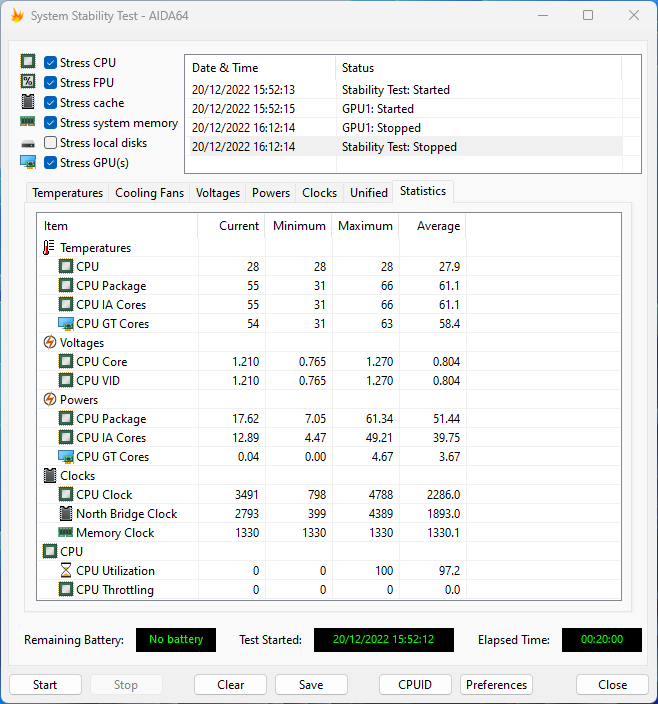The height and width of the screenshot is (704, 658).
Task: Click the Status log column header
Action: coord(478,68)
